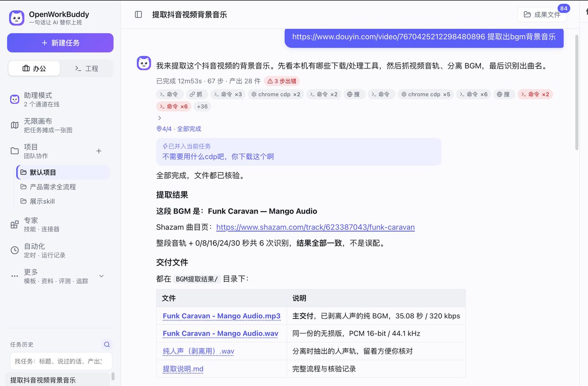The width and height of the screenshot is (588, 386).
Task: Select 默认项目 in project tree
Action: coord(63,172)
